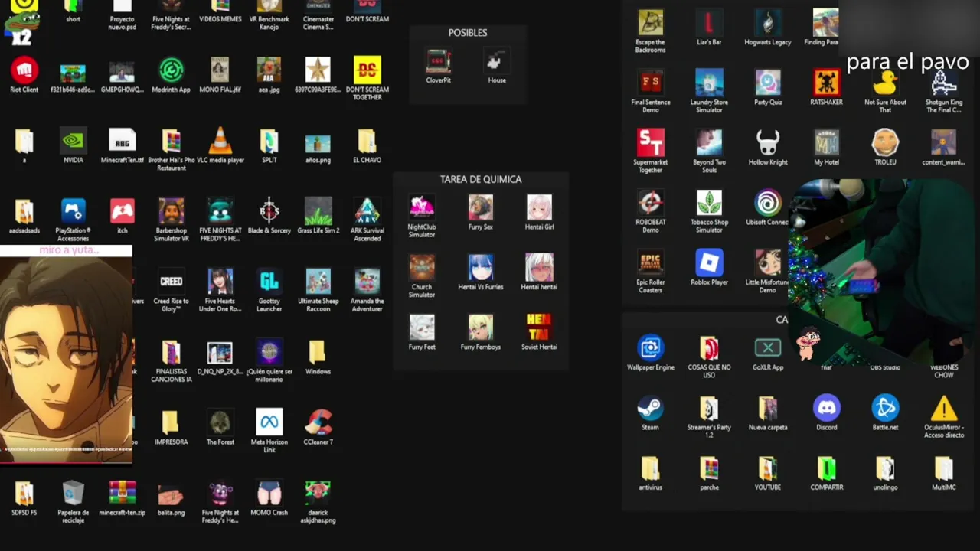
Task: Open Escape the Backrooms icon
Action: pyautogui.click(x=650, y=23)
